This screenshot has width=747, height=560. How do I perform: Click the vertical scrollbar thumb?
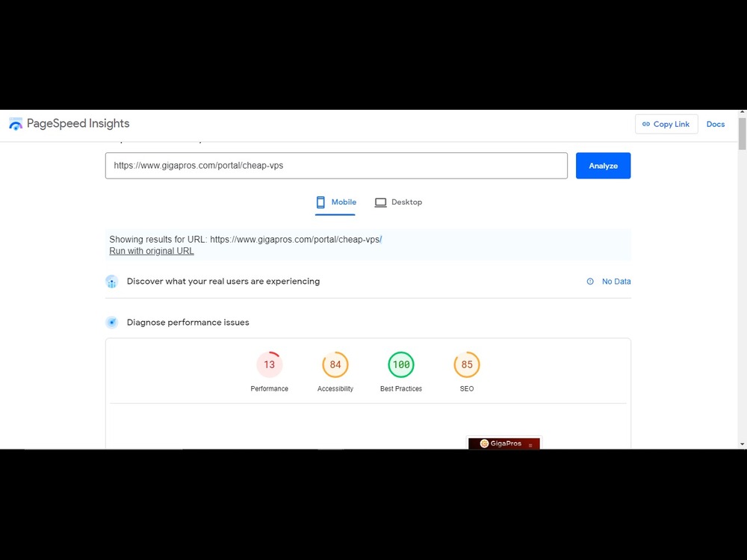pos(743,134)
